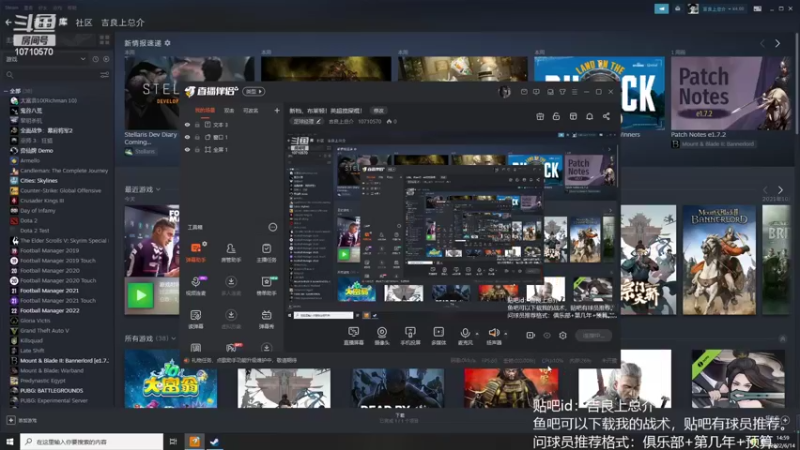Collapse the 全部 games list in Steam
The image size is (800, 450).
click(6, 91)
